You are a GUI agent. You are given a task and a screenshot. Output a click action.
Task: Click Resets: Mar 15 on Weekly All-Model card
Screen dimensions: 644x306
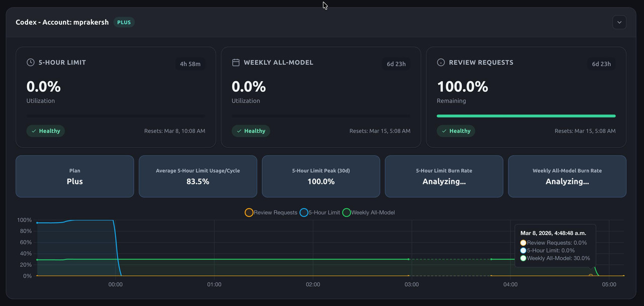pyautogui.click(x=380, y=131)
